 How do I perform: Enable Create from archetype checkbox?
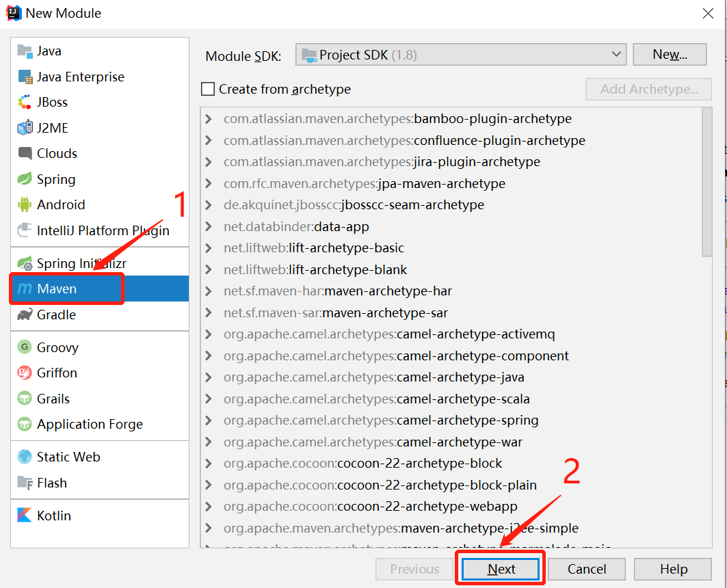pos(208,89)
